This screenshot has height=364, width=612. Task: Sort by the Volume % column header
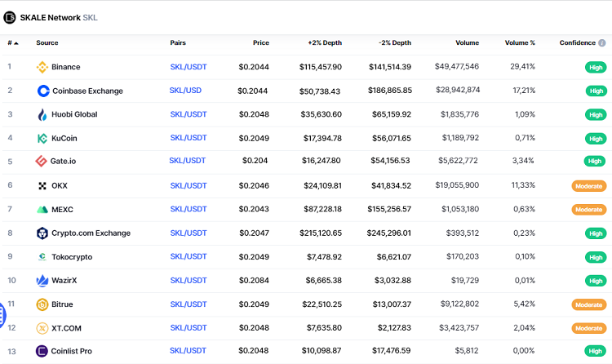(x=520, y=42)
